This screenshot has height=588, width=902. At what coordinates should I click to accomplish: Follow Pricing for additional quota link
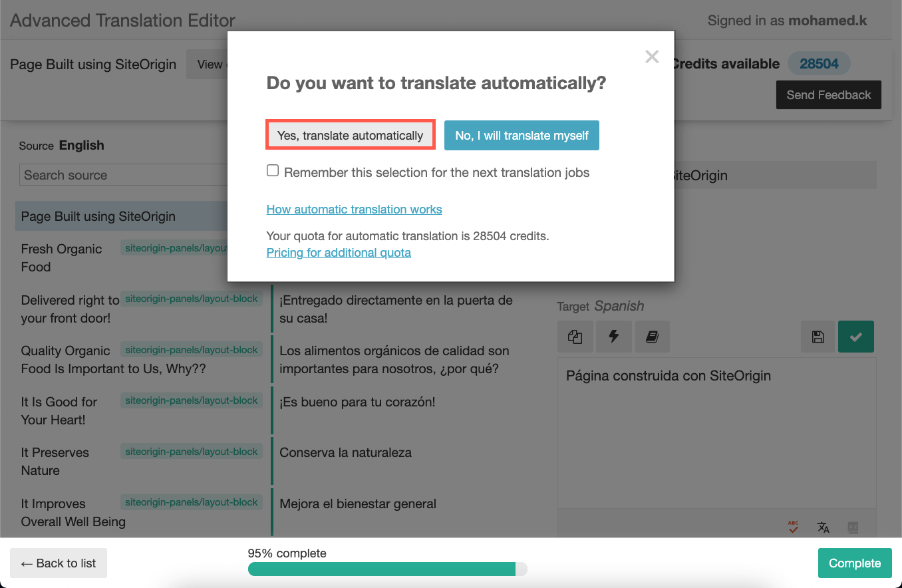[339, 252]
